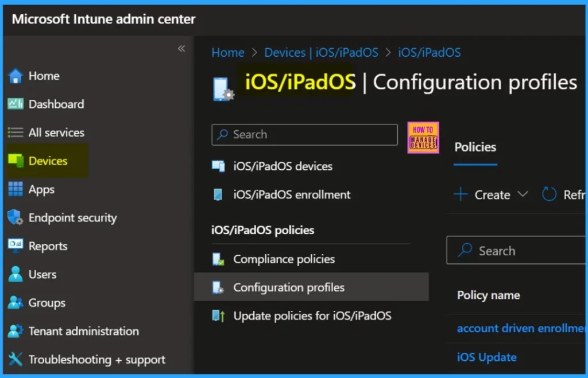Image resolution: width=588 pixels, height=378 pixels.
Task: Click the Update policies arrow icon
Action: click(218, 316)
